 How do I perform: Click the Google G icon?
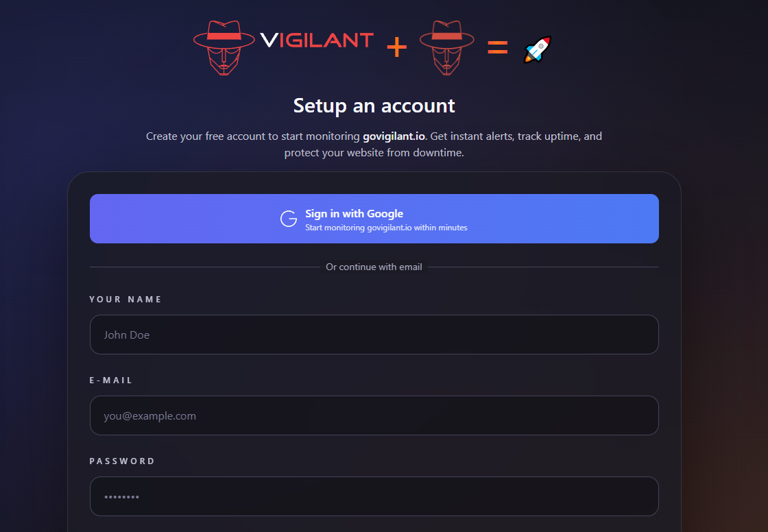click(x=289, y=219)
